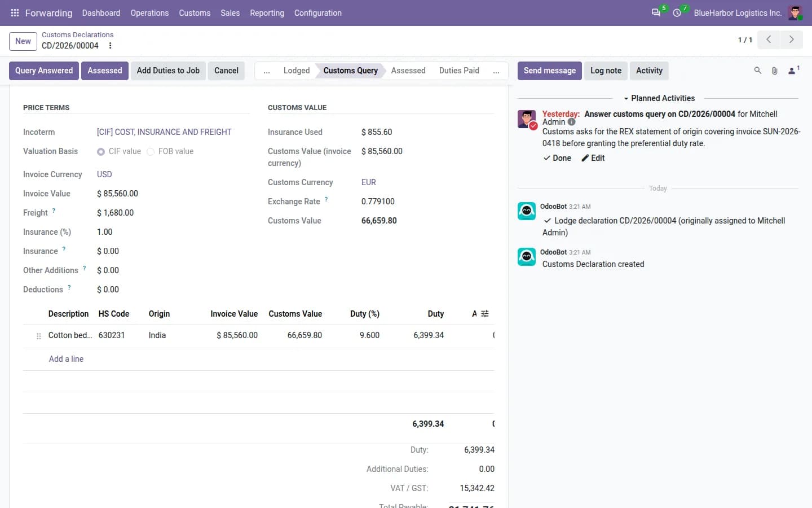812x508 pixels.
Task: Show info icon next to Mitchell Admin
Action: [572, 122]
